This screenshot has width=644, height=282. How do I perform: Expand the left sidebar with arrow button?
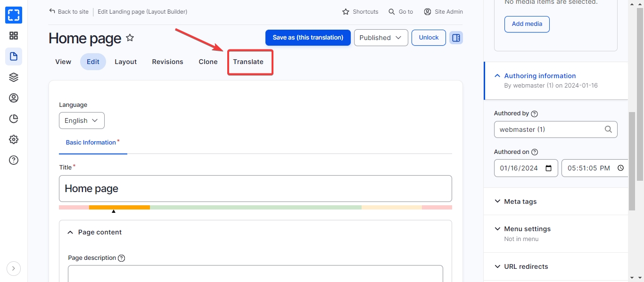14,268
